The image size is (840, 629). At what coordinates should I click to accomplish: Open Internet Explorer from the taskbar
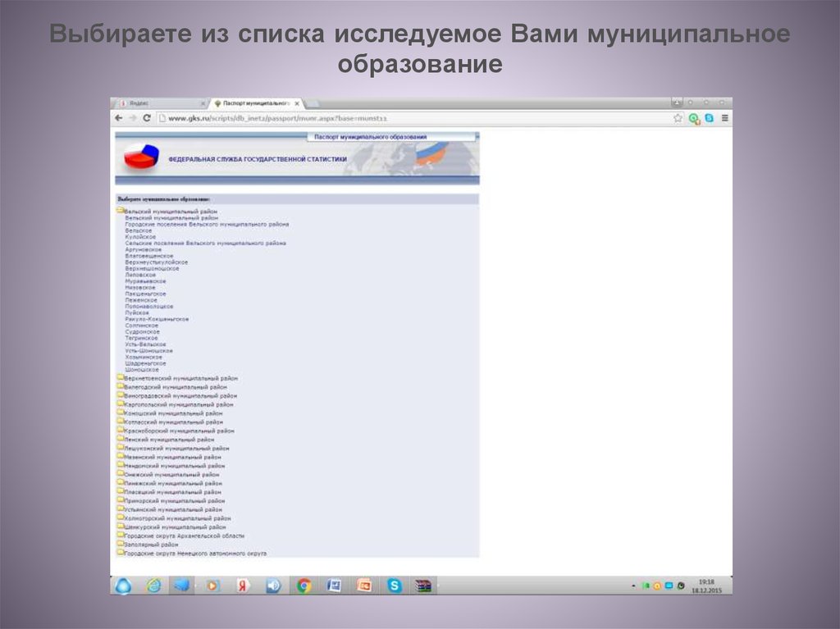tap(153, 586)
